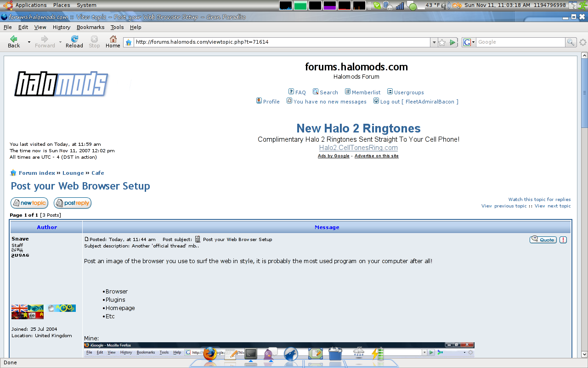Click 'View next topic' link
The width and height of the screenshot is (588, 368).
(x=553, y=206)
